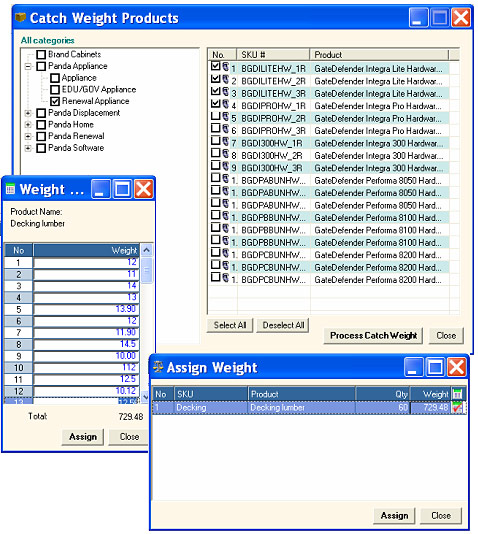
Task: Sort by Product column in Catch Weight
Action: tap(379, 55)
